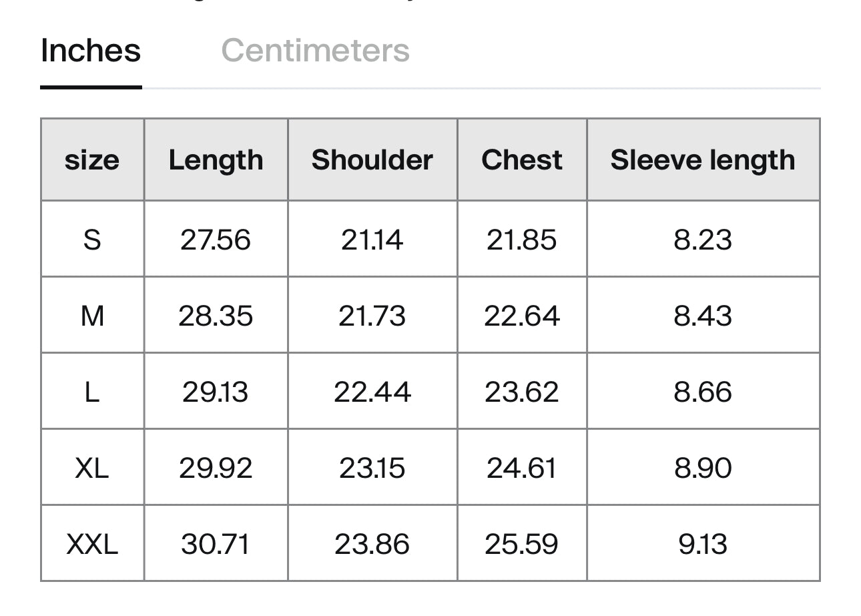Screen dimensions: 861x616
Task: Click the 23.62 chest cell
Action: coord(521,392)
